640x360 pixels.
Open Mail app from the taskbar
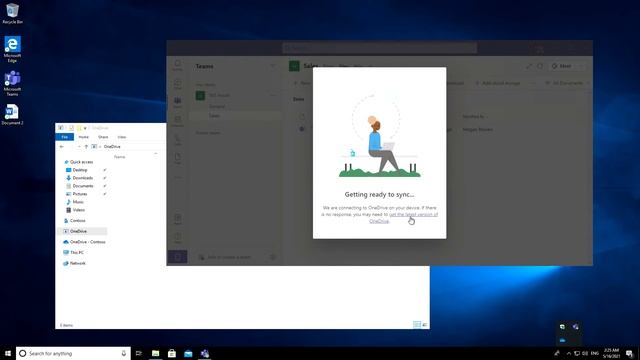tap(188, 353)
